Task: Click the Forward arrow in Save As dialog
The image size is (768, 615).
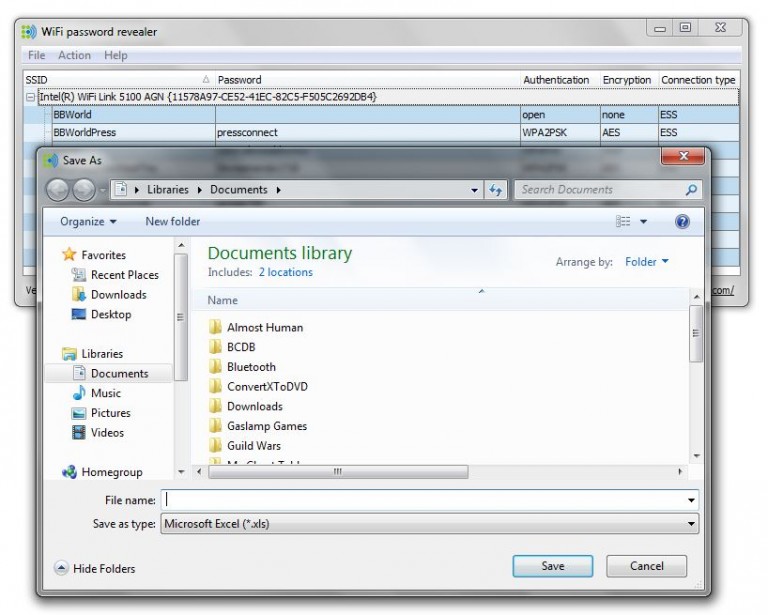Action: 84,189
